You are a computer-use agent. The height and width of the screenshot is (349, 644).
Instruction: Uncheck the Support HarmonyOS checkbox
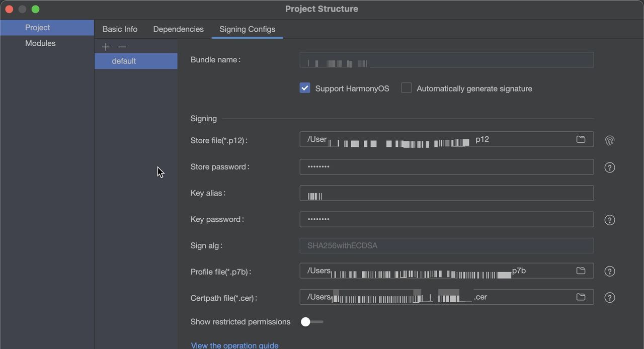pyautogui.click(x=305, y=88)
